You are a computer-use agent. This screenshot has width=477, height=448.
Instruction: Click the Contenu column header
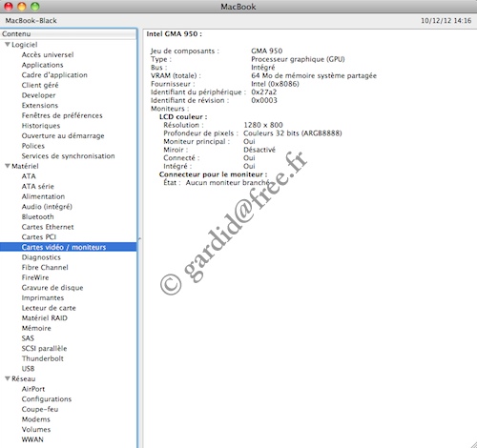[69, 34]
